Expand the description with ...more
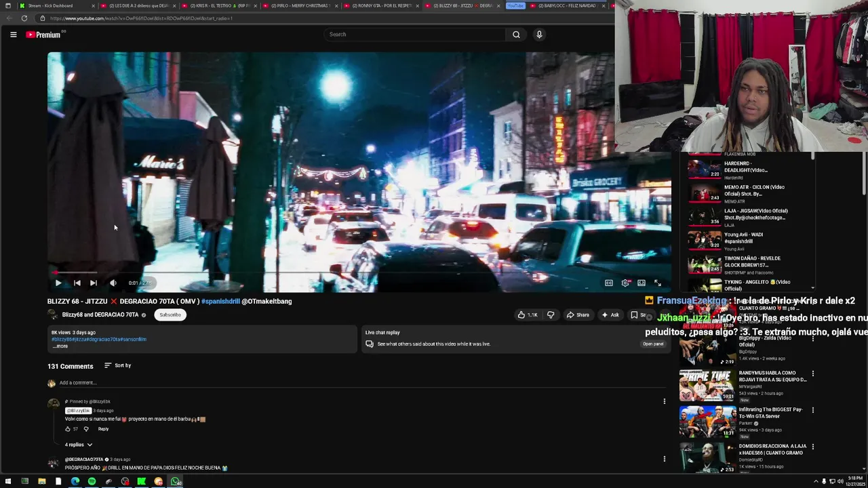 point(60,346)
